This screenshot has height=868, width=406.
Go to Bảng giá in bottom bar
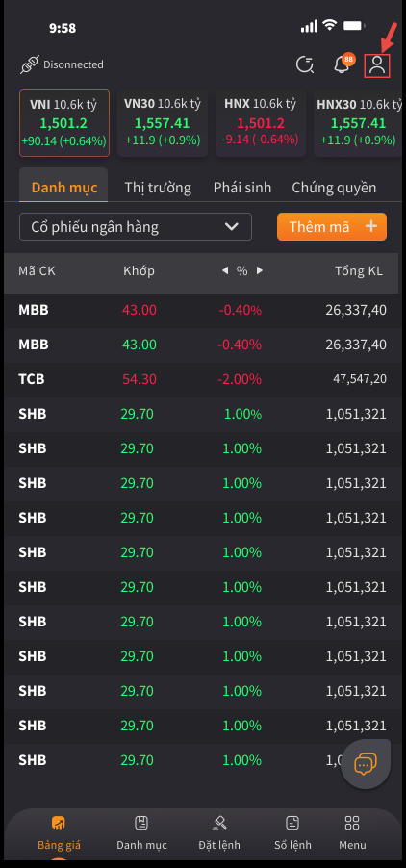60,832
